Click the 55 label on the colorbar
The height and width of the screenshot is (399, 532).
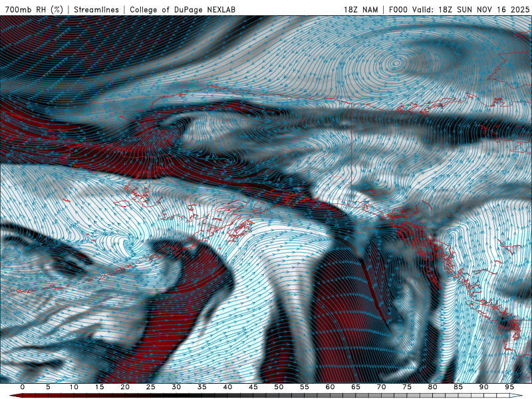tap(305, 387)
